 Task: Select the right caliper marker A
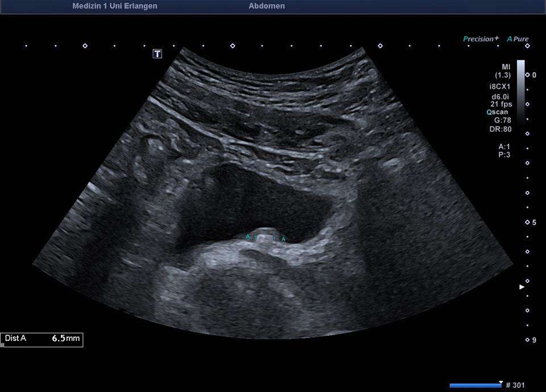[x=284, y=239]
